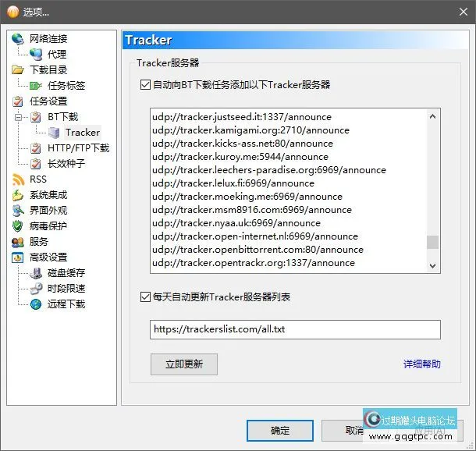
Task: Open the RSS settings page
Action: click(x=38, y=179)
